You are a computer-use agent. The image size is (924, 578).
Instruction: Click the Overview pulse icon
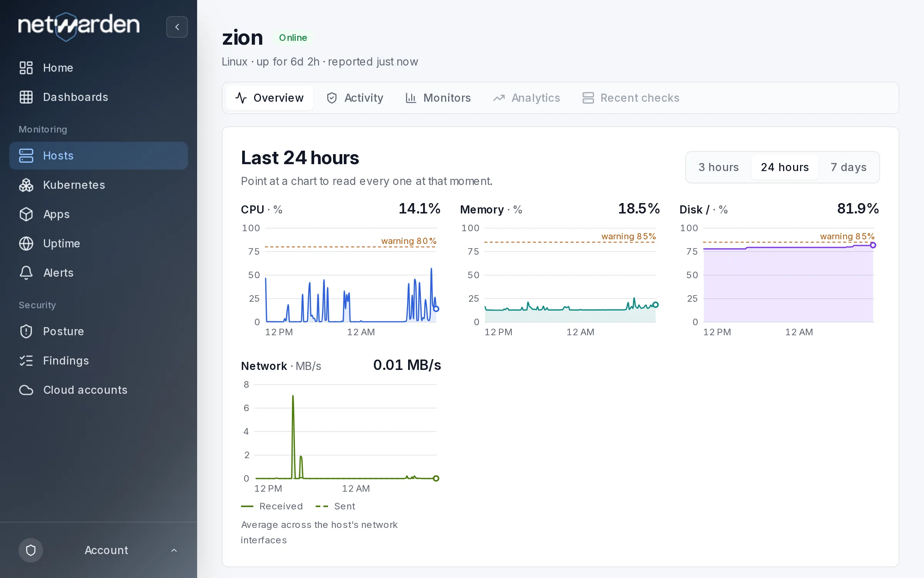coord(241,98)
